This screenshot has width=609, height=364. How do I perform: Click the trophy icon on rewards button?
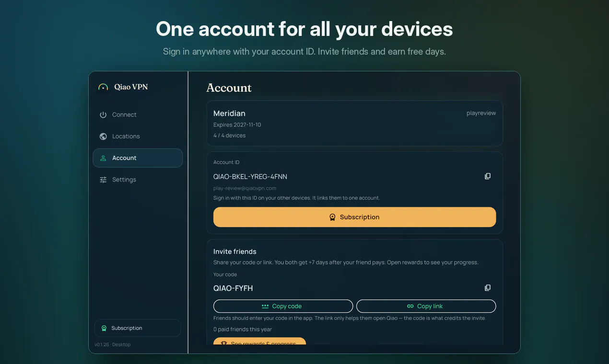tap(224, 343)
